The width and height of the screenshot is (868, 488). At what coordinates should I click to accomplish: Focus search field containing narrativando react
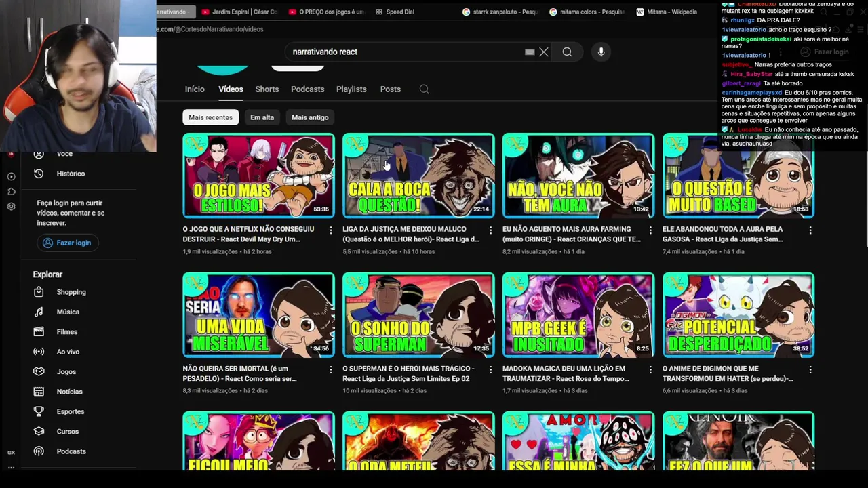point(403,52)
